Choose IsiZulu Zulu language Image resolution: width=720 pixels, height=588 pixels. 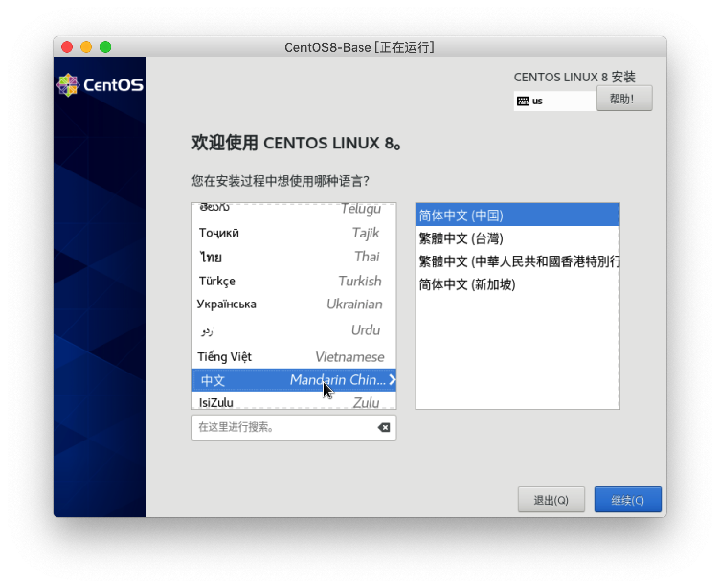click(293, 402)
